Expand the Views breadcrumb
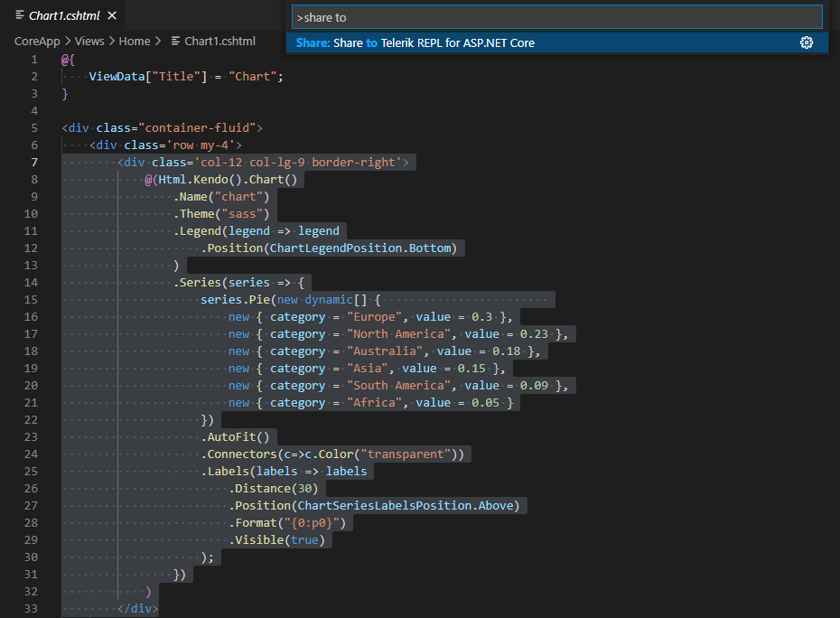Image resolution: width=840 pixels, height=618 pixels. [x=89, y=41]
